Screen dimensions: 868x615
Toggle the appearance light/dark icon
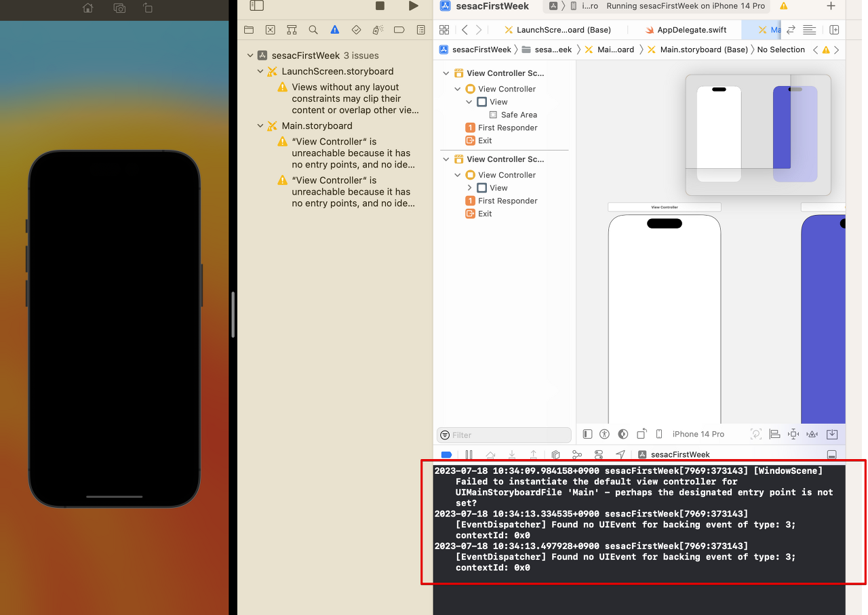point(623,434)
